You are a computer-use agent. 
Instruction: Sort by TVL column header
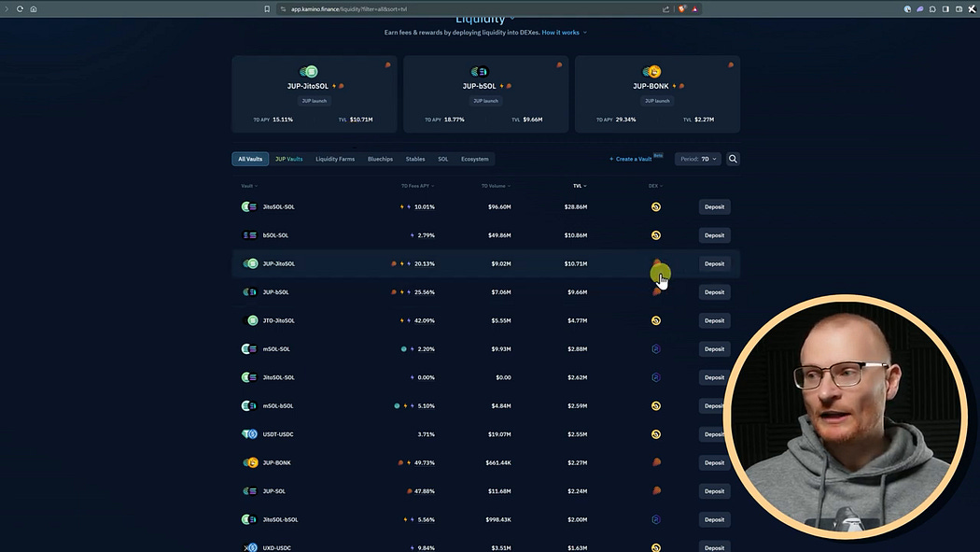[x=580, y=186]
